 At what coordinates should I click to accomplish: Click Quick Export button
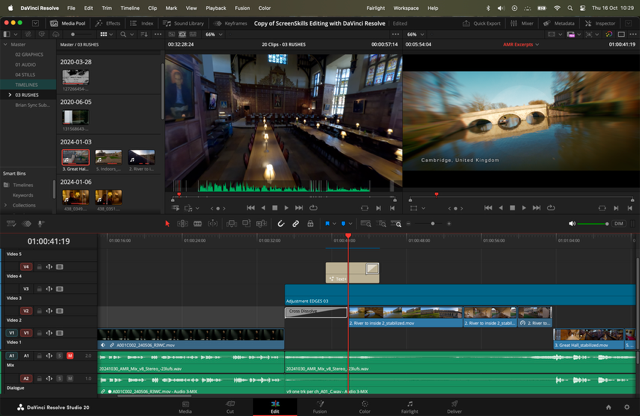coord(482,23)
